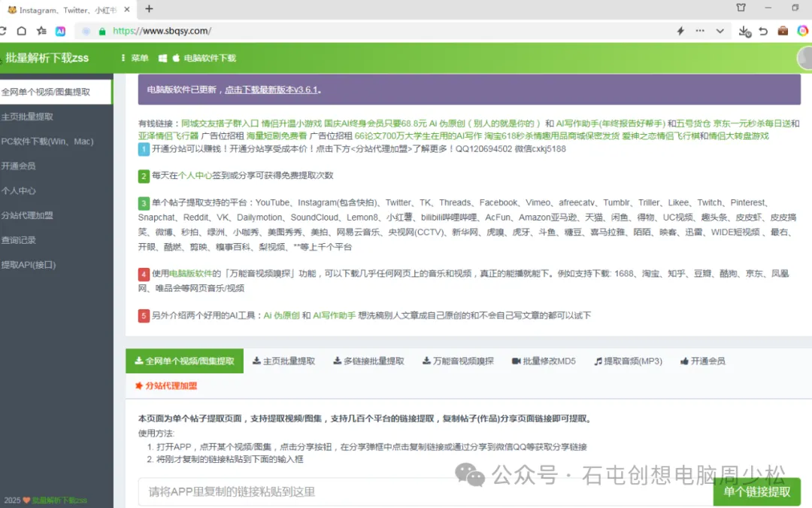
Task: Click 点击下载最新版本v3.6.1 link
Action: [271, 90]
